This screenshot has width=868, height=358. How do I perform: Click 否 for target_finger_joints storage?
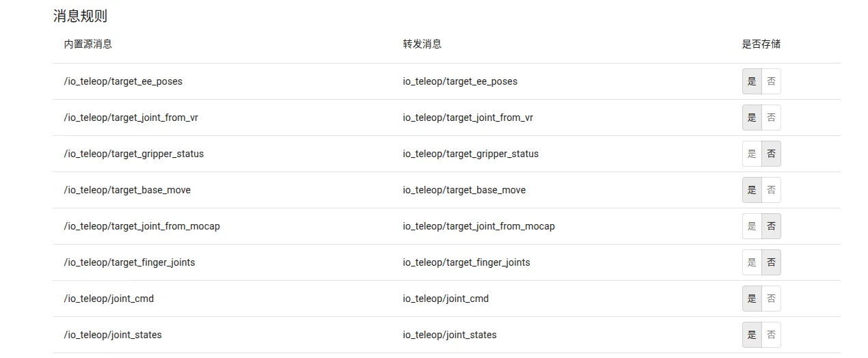pyautogui.click(x=771, y=262)
